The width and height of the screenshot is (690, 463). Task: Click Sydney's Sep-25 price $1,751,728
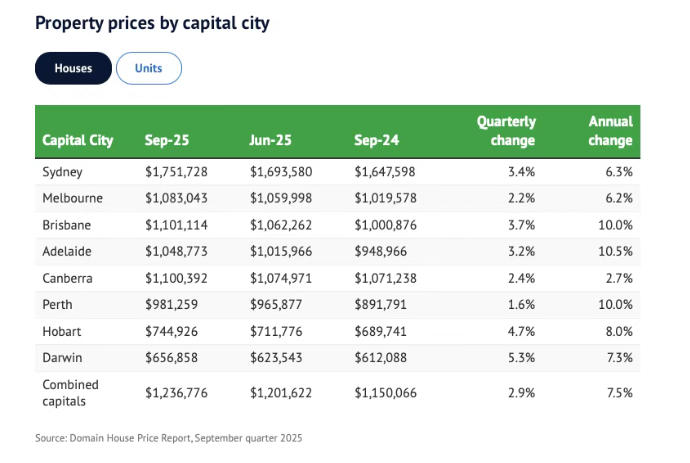pos(179,172)
